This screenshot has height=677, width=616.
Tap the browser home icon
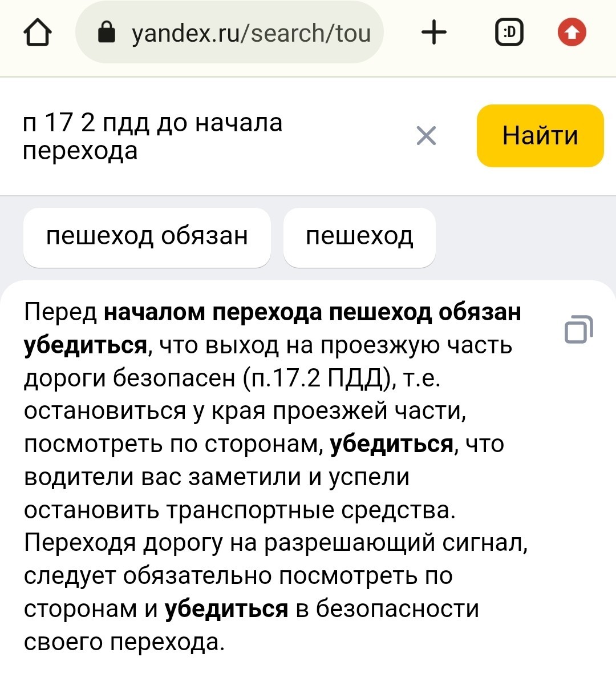point(38,33)
